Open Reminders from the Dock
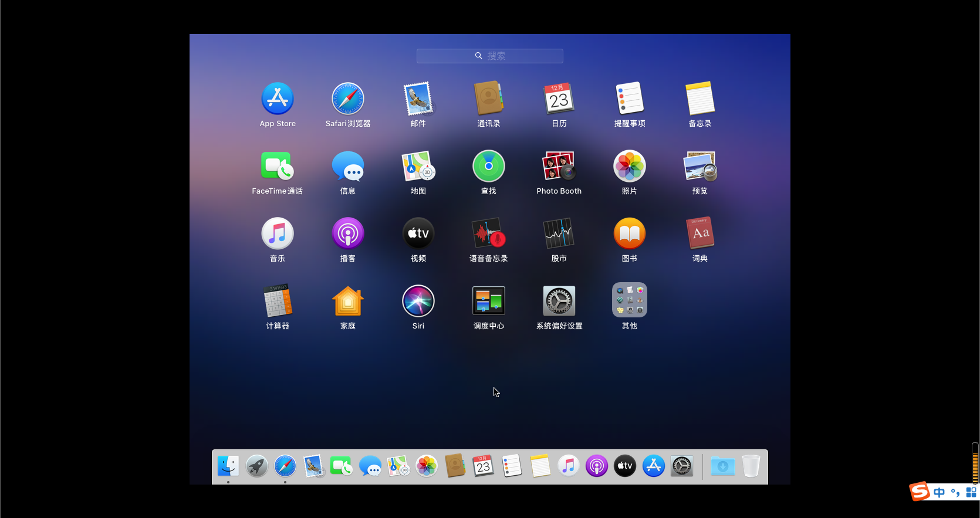Viewport: 980px width, 518px height. point(512,466)
